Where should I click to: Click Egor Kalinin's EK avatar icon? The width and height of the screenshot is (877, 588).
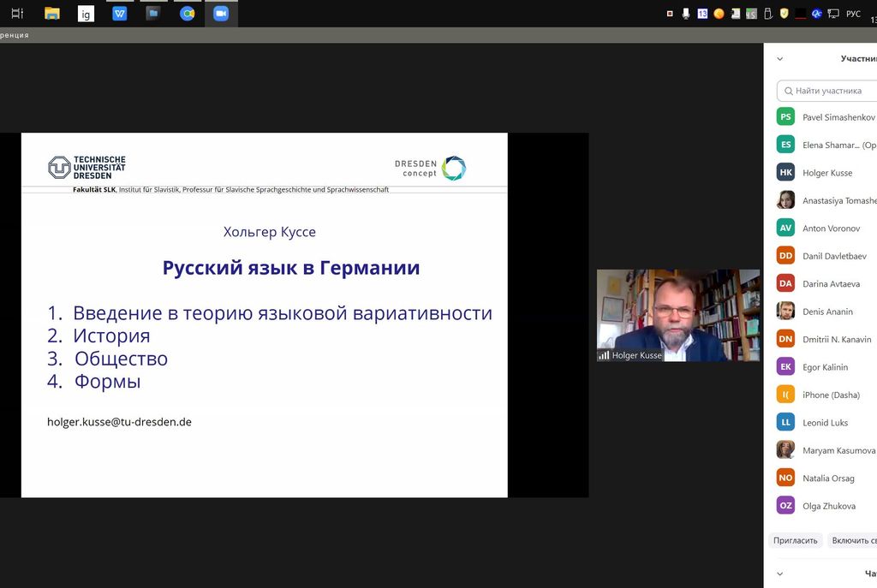pyautogui.click(x=785, y=366)
